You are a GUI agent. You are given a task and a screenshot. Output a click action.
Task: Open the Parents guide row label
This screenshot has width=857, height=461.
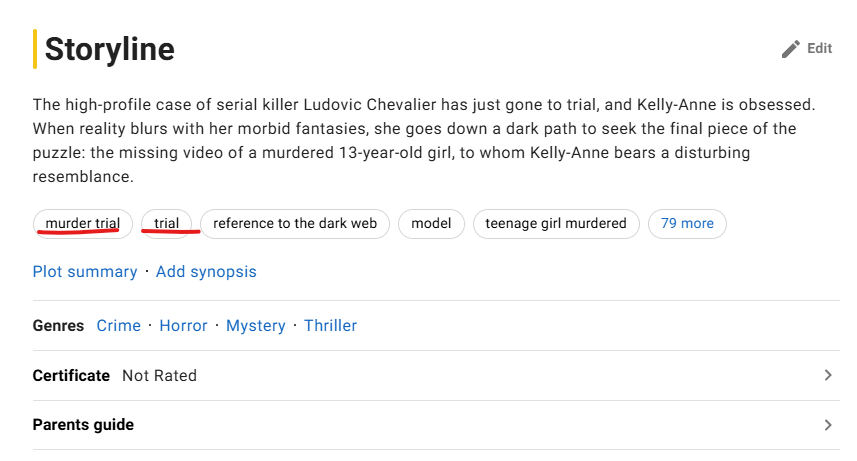coord(83,425)
